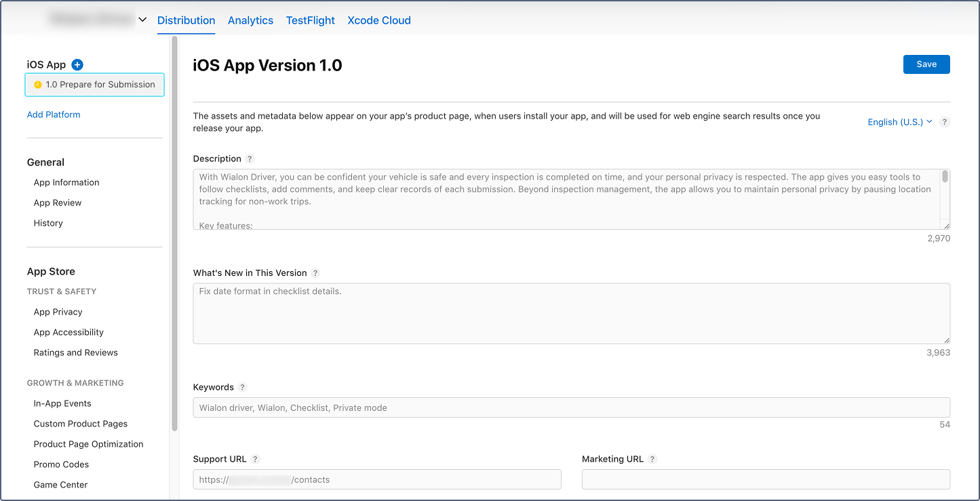Screen dimensions: 980x501
Task: Click the What's New character count 3,963
Action: pos(939,353)
